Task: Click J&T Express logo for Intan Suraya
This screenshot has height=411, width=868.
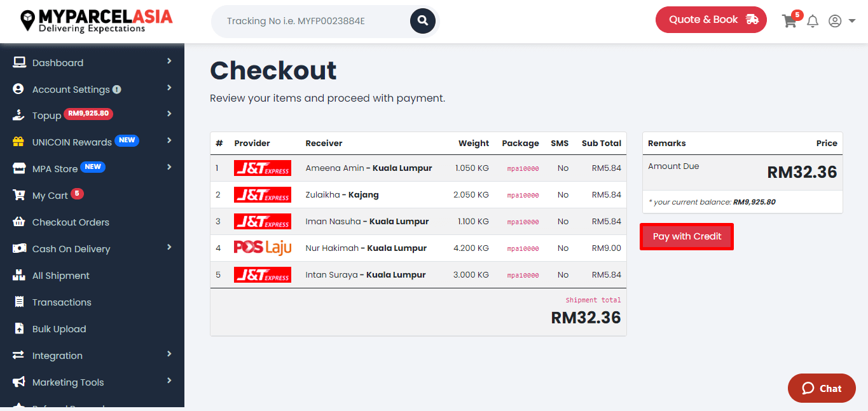Action: pos(263,274)
